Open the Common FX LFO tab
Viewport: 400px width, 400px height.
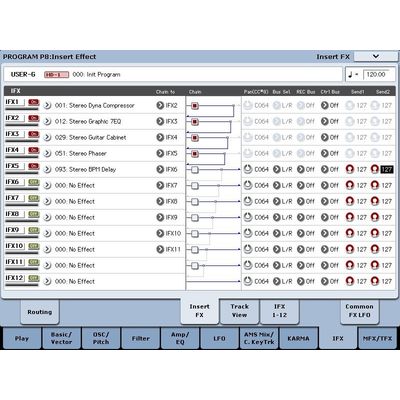(359, 311)
